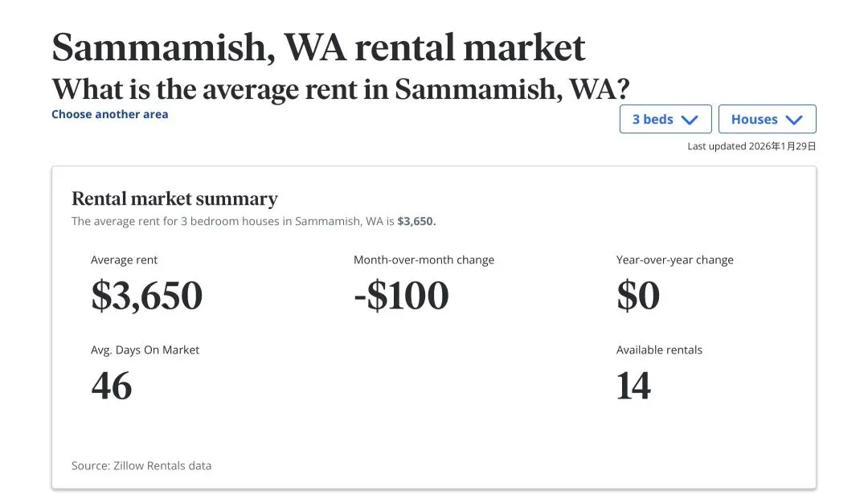Click the large $3,650 average rent figure

pyautogui.click(x=146, y=296)
